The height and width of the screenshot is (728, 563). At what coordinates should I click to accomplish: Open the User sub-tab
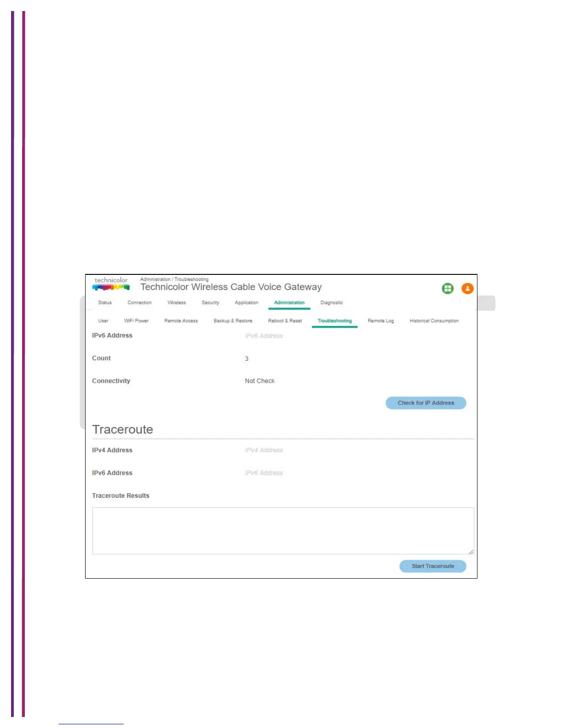click(x=103, y=321)
